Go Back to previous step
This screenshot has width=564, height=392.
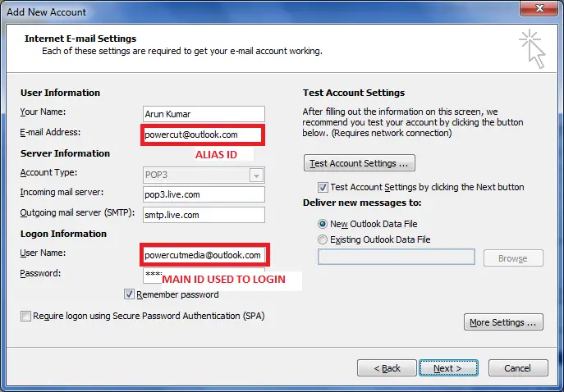pyautogui.click(x=387, y=368)
